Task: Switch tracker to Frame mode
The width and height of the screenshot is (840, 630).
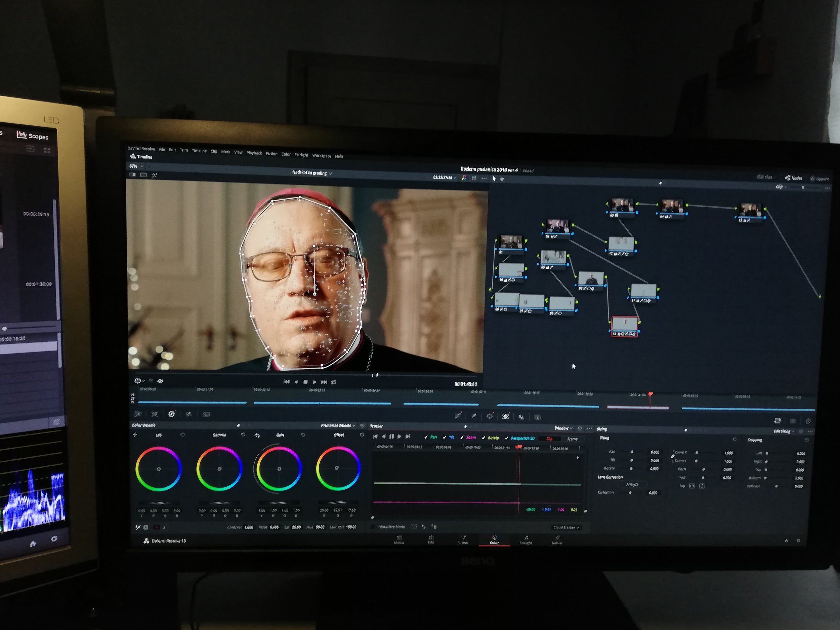Action: click(572, 439)
